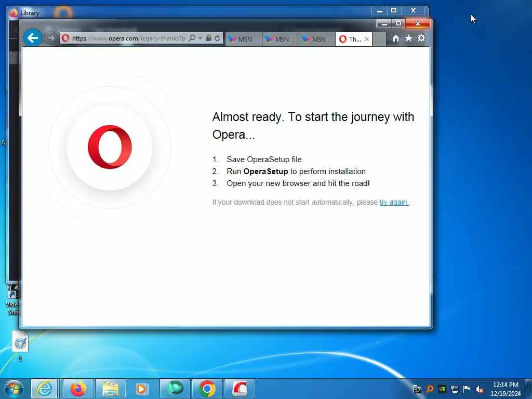The image size is (532, 399).
Task: Open Firefox from the taskbar
Action: tap(78, 389)
